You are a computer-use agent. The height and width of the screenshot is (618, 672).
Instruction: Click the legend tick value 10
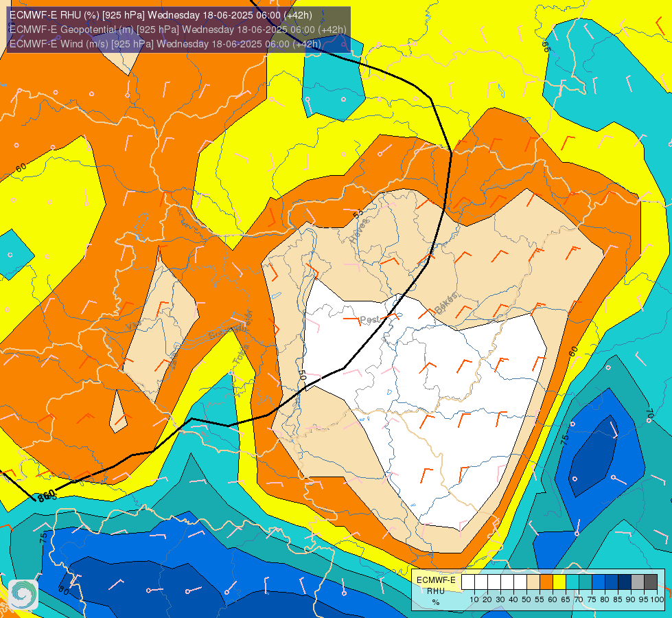(474, 599)
